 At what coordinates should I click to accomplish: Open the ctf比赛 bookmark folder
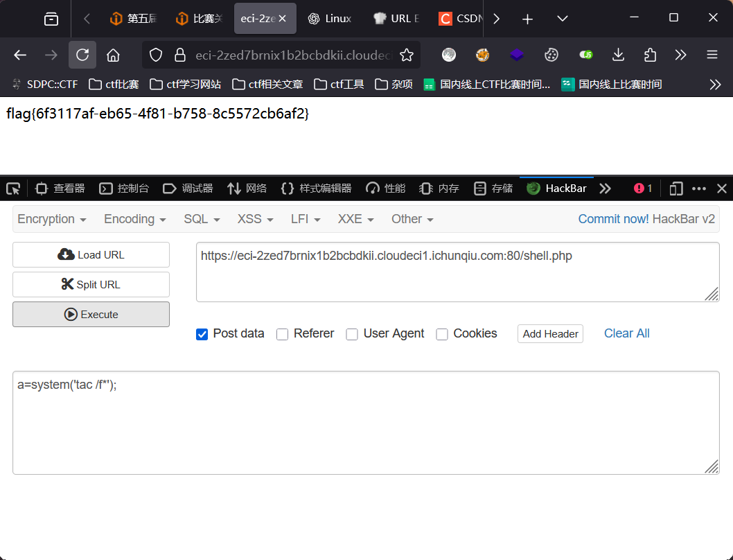pos(114,85)
